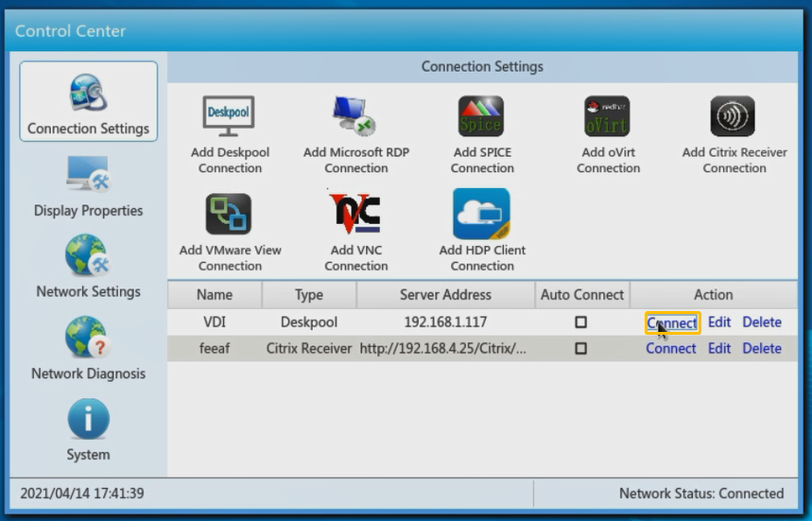Select the Deskpool type cell
Viewport: 812px width, 521px height.
point(309,322)
